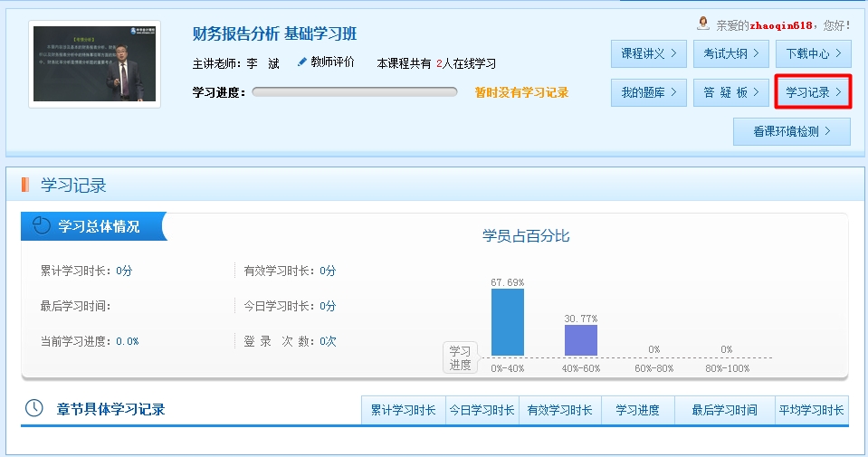Select the 有效学习时长 tab
Image resolution: width=868 pixels, height=457 pixels.
tap(560, 410)
